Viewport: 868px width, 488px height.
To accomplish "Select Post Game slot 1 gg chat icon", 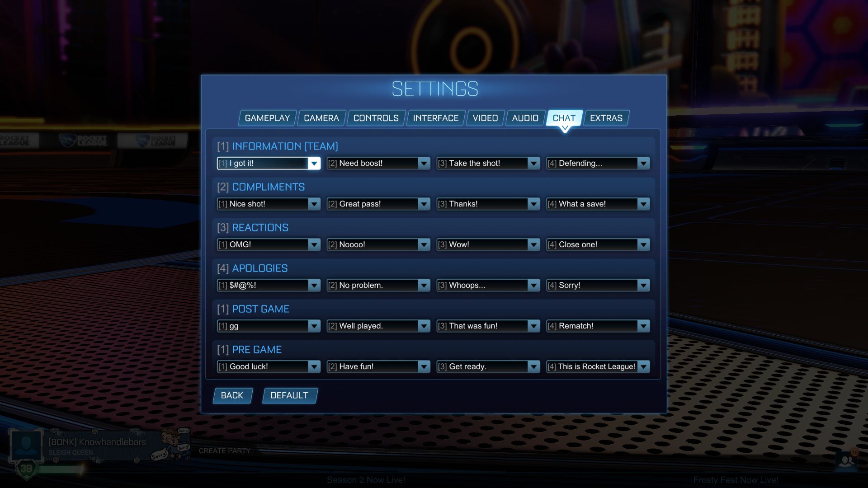I will (268, 326).
